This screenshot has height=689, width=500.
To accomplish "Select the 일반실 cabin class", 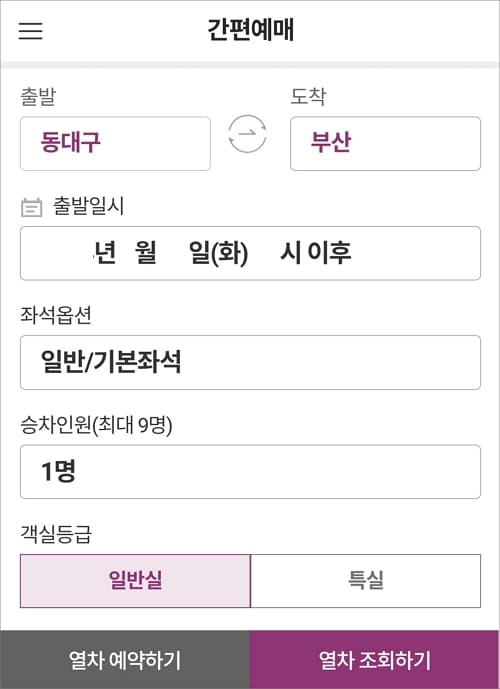I will pos(135,581).
